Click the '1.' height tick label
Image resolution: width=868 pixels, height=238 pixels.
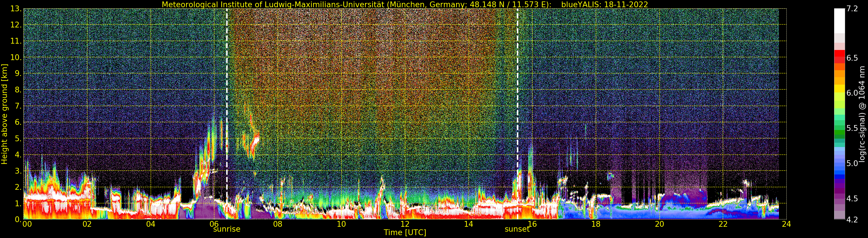(18, 203)
